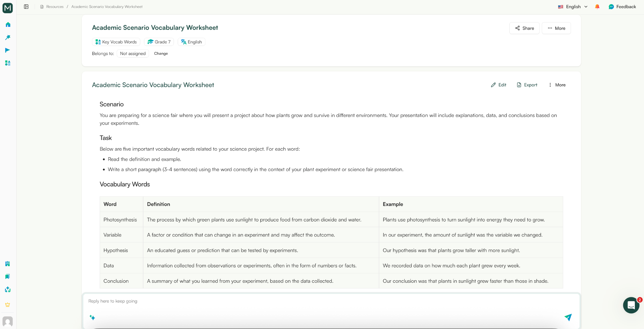Open the notifications bell icon
This screenshot has height=329, width=644.
[x=597, y=6]
